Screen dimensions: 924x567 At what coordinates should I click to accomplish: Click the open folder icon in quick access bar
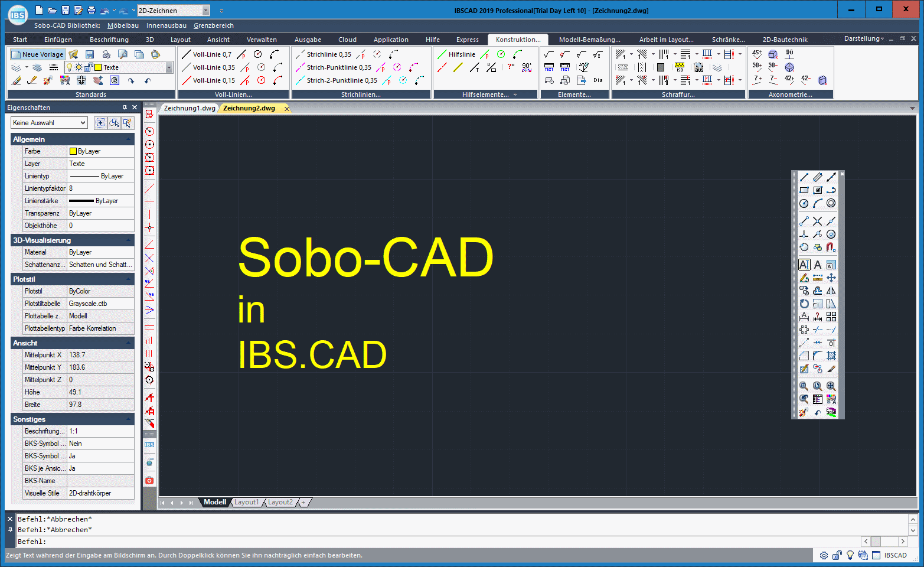[52, 10]
